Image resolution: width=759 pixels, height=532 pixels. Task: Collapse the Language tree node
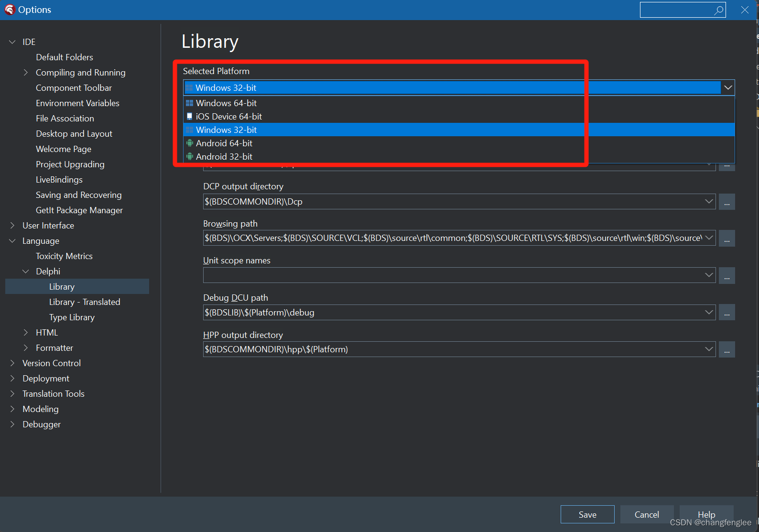(12, 241)
